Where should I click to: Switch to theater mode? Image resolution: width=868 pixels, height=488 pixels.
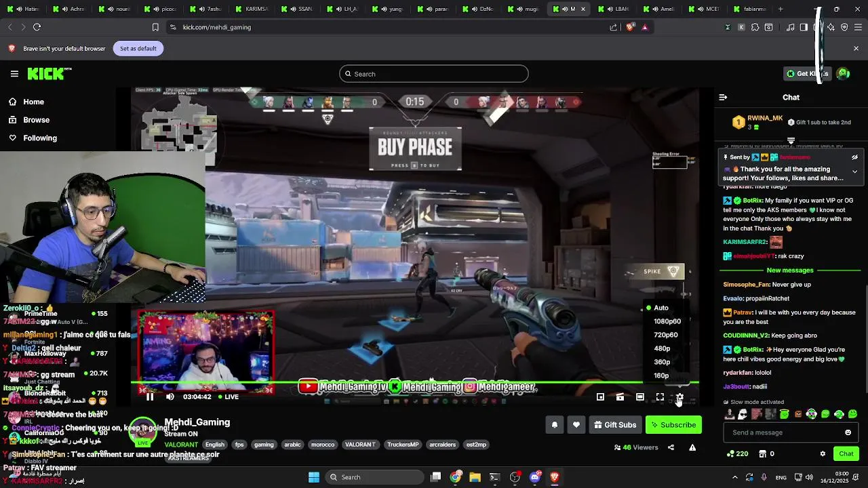(x=639, y=397)
